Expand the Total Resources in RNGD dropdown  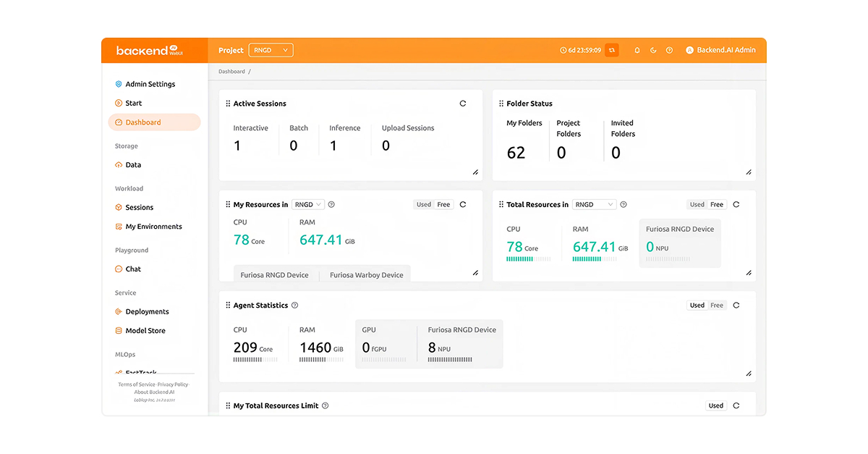(595, 204)
